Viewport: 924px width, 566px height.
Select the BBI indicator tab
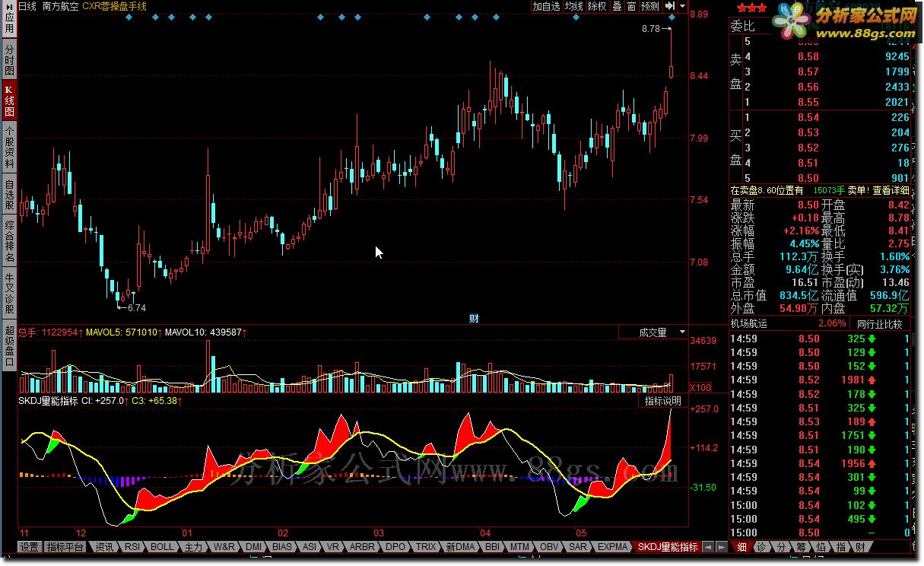492,547
